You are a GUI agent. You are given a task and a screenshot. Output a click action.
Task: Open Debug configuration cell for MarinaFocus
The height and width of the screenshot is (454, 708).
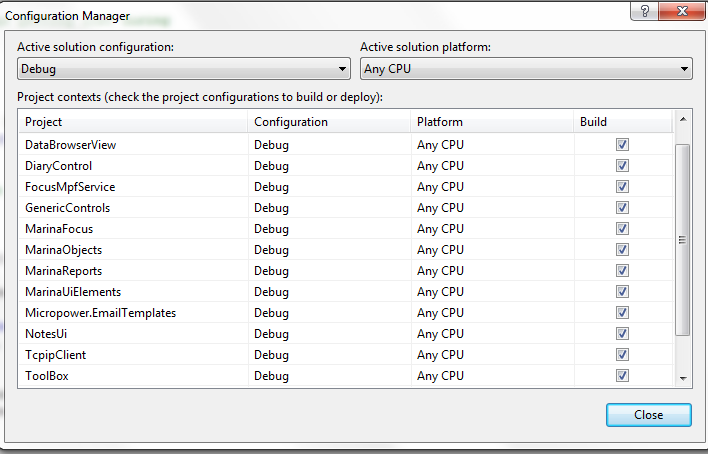(x=330, y=229)
